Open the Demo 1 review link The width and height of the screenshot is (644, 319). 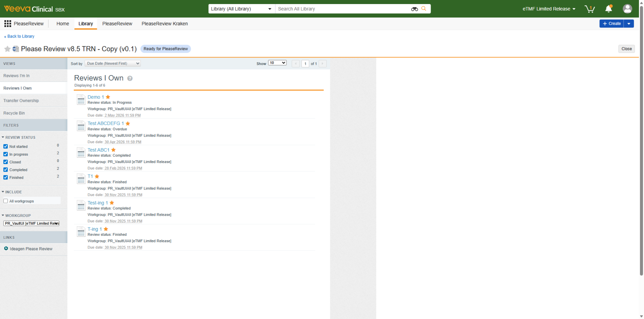tap(96, 97)
